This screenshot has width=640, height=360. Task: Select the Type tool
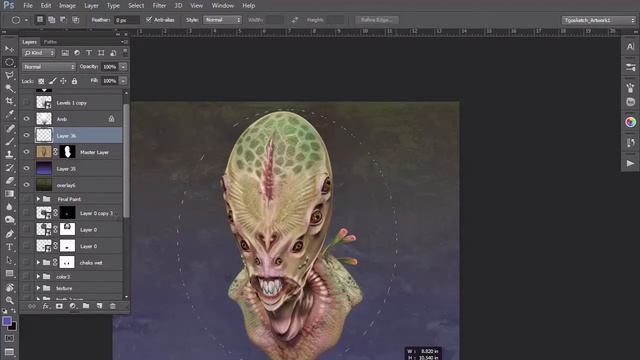click(x=9, y=247)
